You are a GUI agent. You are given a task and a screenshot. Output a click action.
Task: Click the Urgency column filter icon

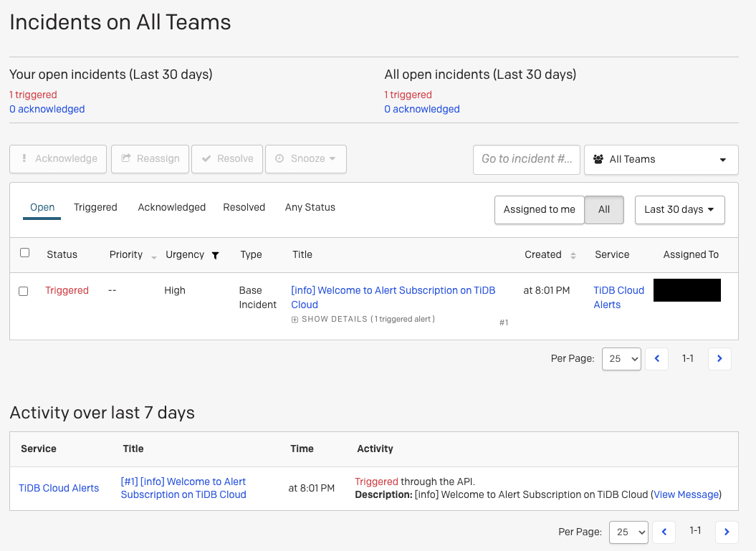pos(215,255)
